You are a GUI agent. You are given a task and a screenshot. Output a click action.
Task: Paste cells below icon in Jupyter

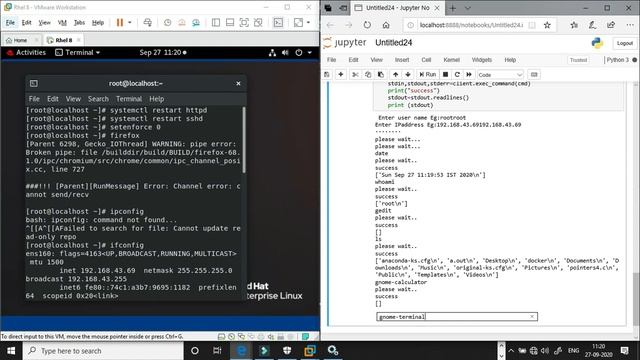click(381, 74)
